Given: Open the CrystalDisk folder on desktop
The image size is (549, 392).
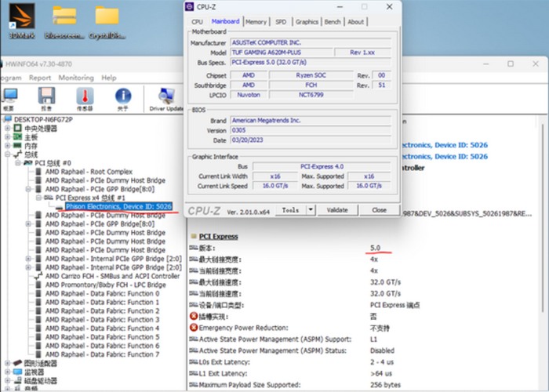Looking at the screenshot, I should 107,20.
